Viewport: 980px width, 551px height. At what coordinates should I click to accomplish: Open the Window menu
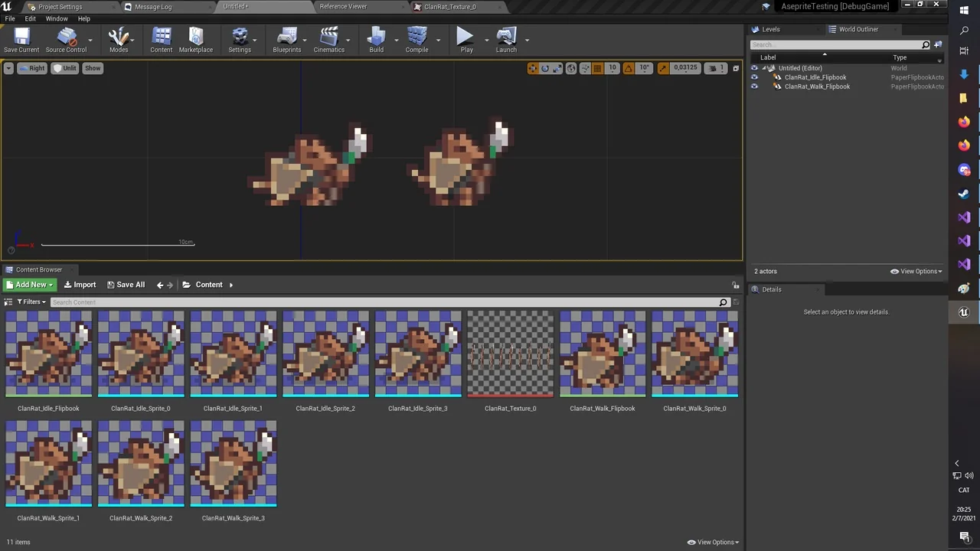(57, 18)
